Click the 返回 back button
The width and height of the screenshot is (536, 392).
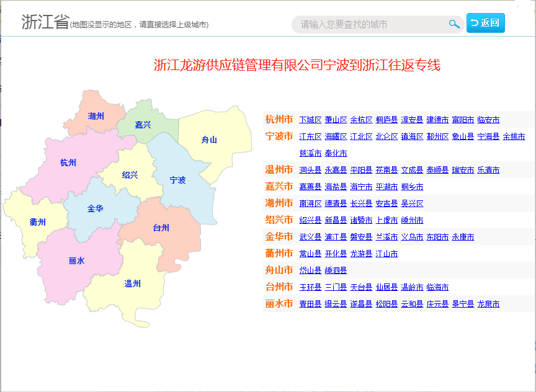(485, 23)
